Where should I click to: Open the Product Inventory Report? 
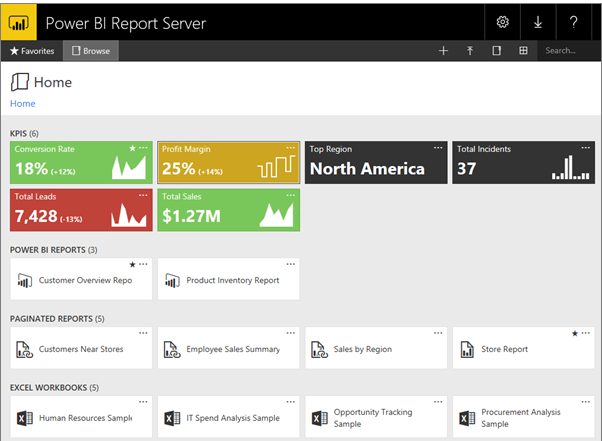229,279
